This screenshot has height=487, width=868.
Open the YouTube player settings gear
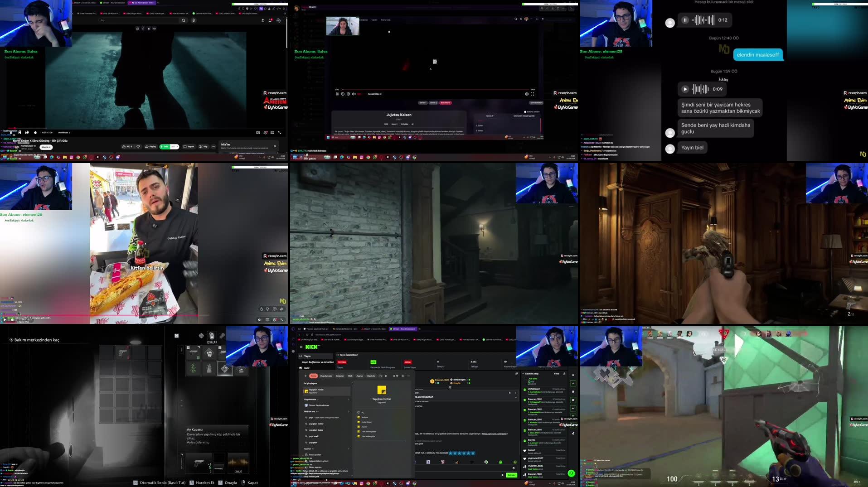point(265,133)
